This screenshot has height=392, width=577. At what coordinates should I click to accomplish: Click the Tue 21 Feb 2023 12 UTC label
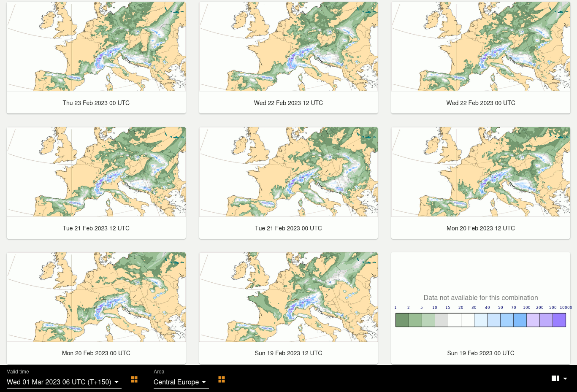(96, 228)
